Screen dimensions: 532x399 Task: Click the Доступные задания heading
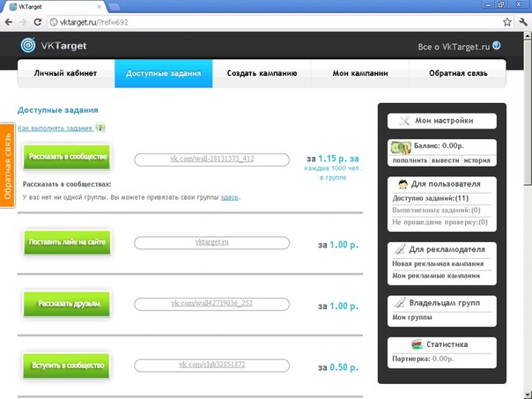58,110
